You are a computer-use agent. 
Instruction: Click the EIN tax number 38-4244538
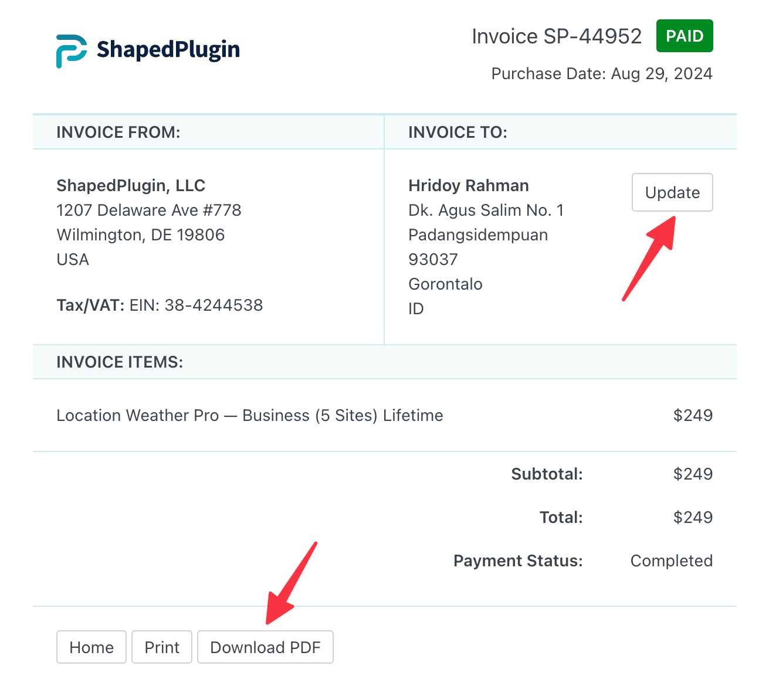pos(214,305)
